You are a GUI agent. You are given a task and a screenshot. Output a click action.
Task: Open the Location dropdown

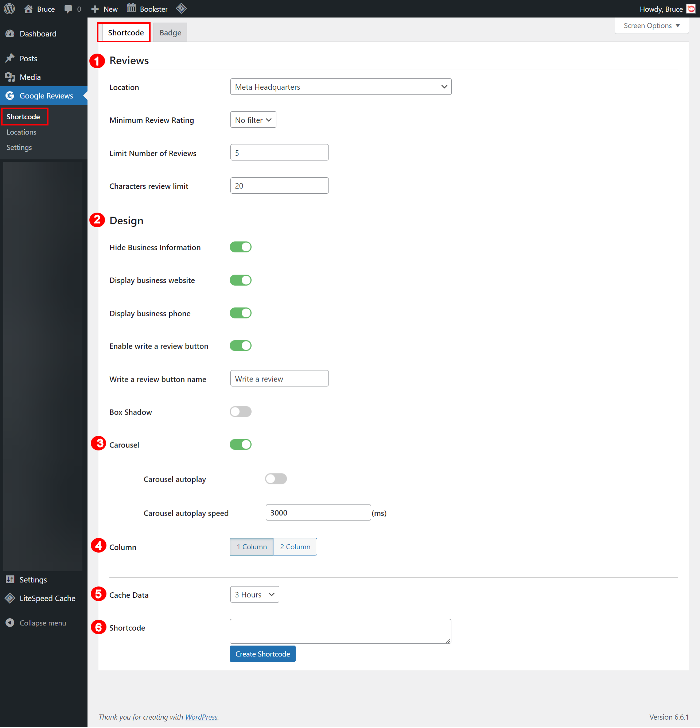click(341, 86)
